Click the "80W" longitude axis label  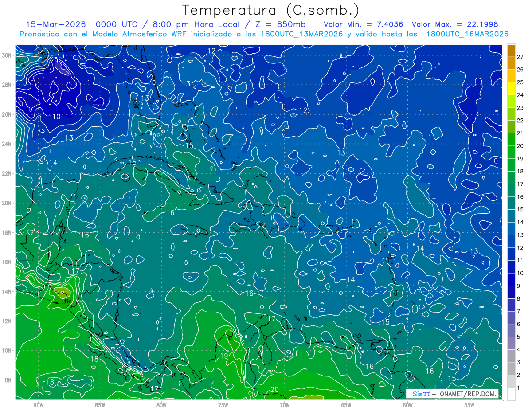161,405
